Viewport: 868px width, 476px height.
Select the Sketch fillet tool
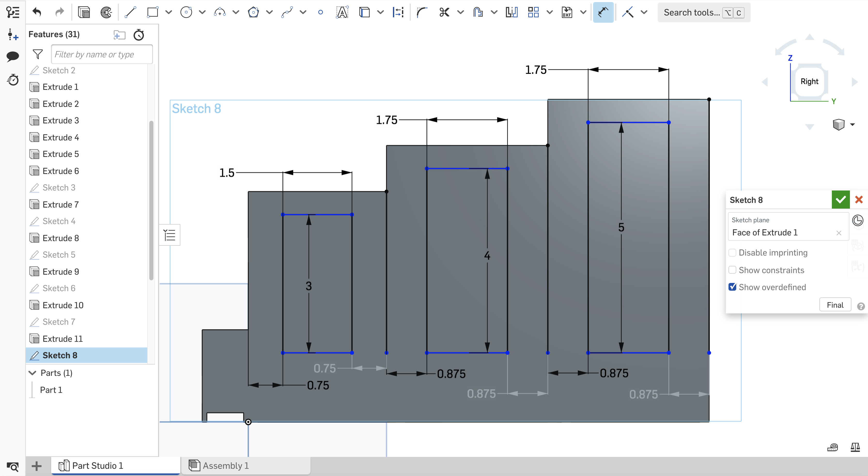pyautogui.click(x=421, y=12)
